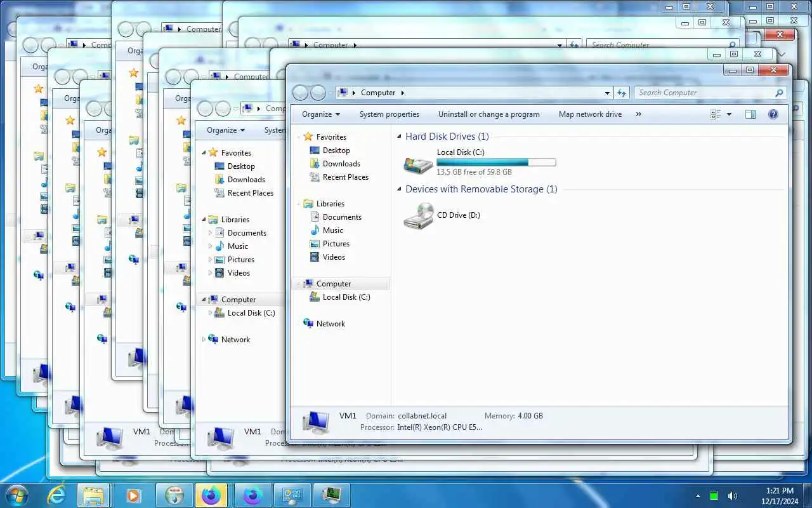The width and height of the screenshot is (812, 508).
Task: Click the magnifier icon in the Search Computer box
Action: 780,93
